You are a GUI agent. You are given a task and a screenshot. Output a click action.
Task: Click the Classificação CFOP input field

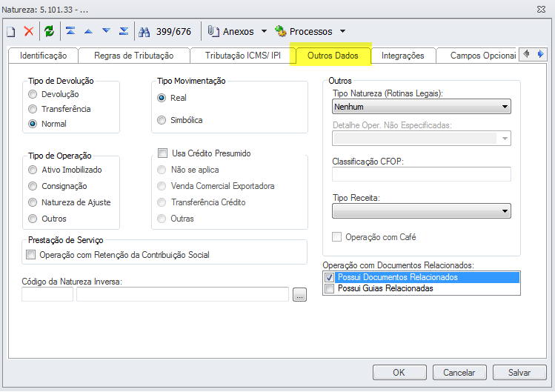click(421, 174)
